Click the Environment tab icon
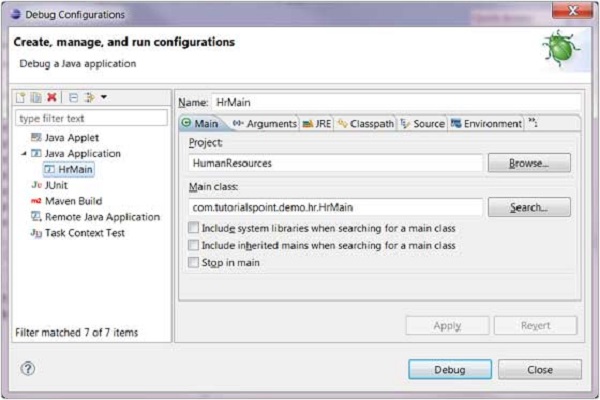Viewport: 600px width, 400px height. coord(456,123)
